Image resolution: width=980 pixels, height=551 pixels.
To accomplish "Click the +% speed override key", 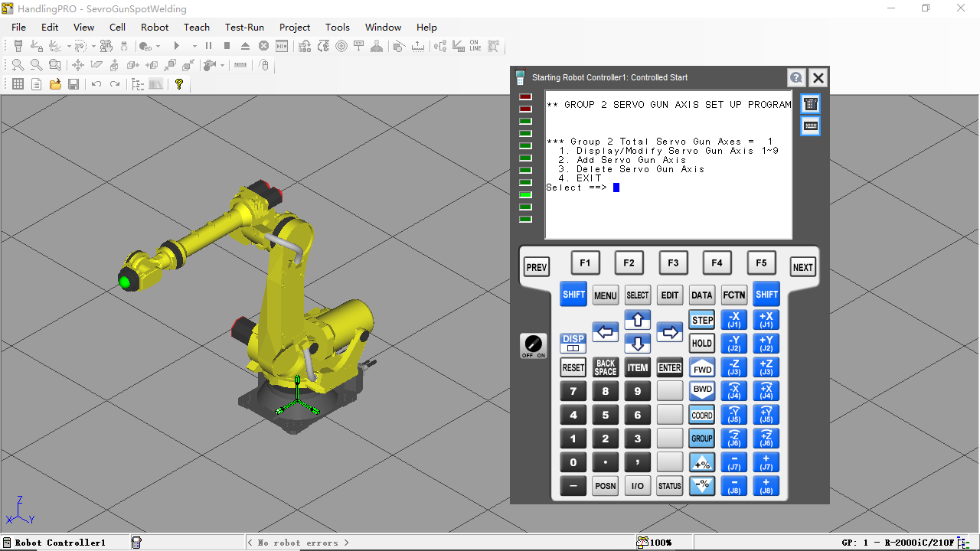I will pos(702,462).
